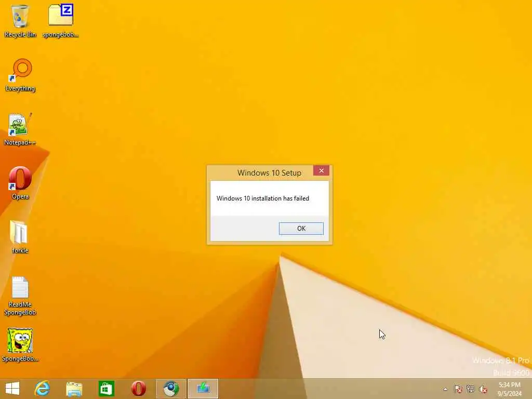532x399 pixels.
Task: Select the ReadMe SpongeBob text file
Action: [20, 296]
